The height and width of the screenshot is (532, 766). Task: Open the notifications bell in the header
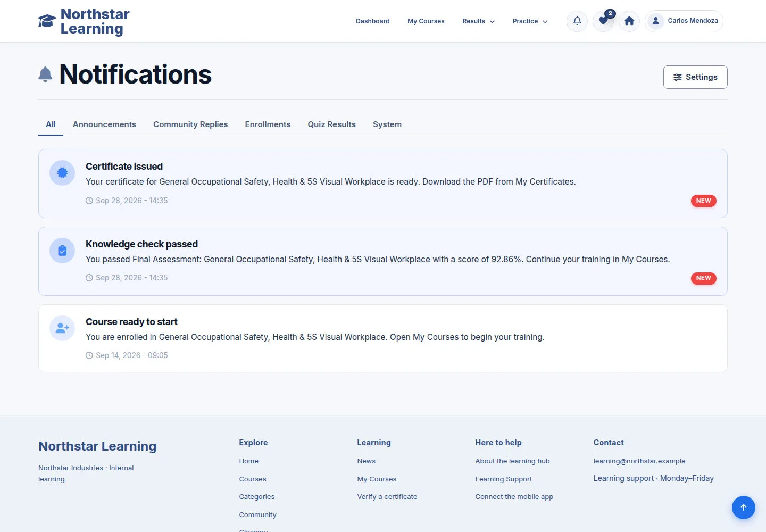pos(577,21)
